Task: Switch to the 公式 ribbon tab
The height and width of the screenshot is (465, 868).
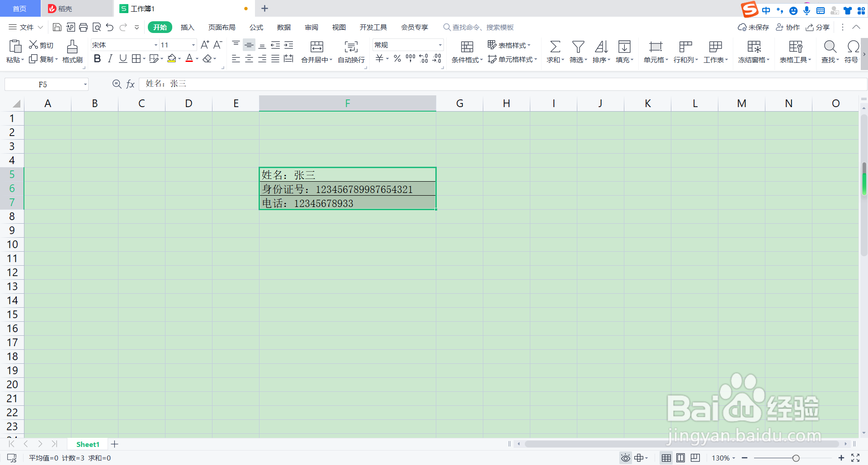Action: 256,27
